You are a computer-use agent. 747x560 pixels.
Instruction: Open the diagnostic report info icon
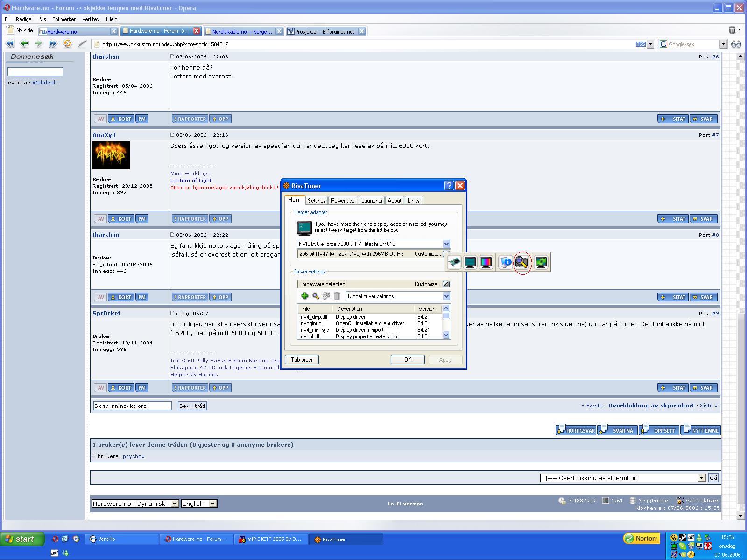click(x=506, y=262)
